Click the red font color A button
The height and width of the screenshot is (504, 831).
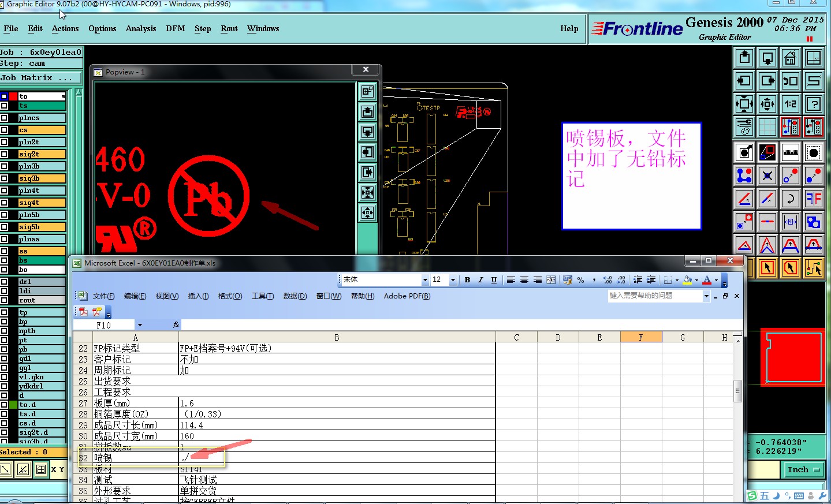[707, 280]
